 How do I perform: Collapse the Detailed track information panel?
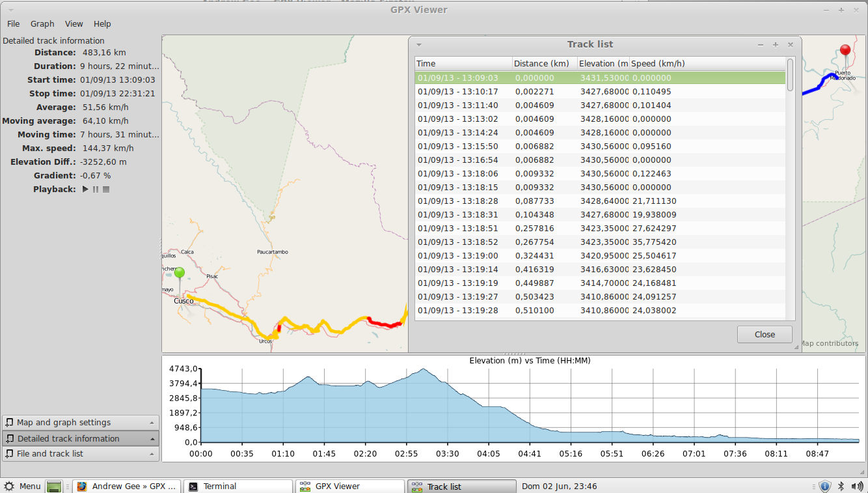click(x=81, y=438)
